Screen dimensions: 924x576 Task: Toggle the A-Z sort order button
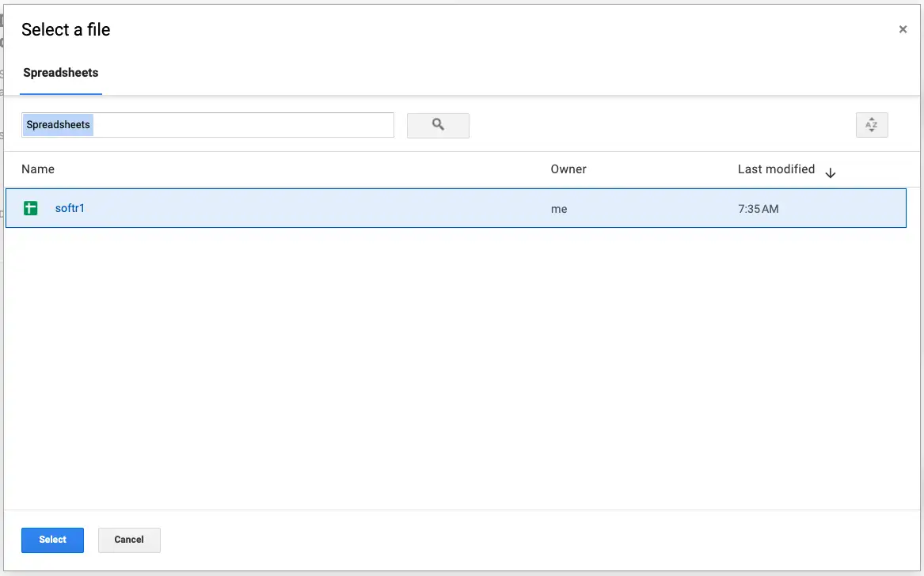point(872,125)
